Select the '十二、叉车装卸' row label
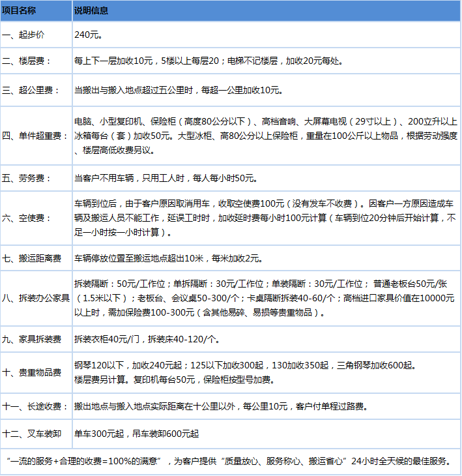 click(31, 434)
